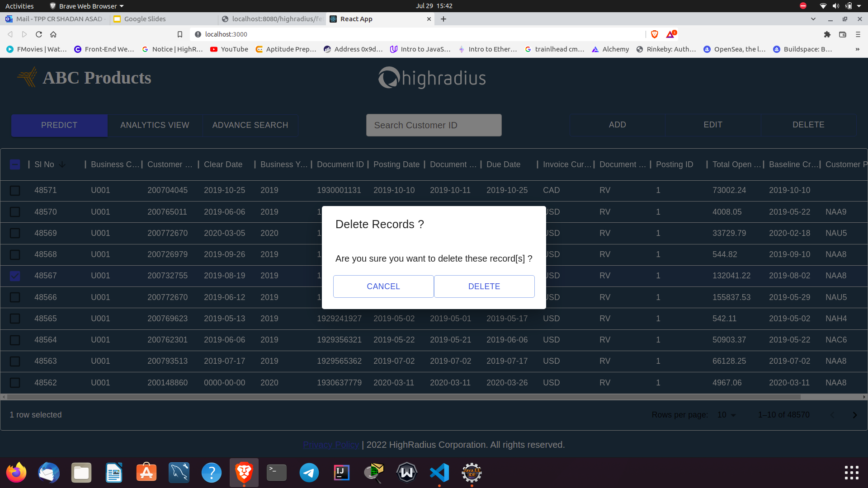Uncheck the selected checkbox for row 48567
Screen dimensions: 868x488
coord(15,276)
